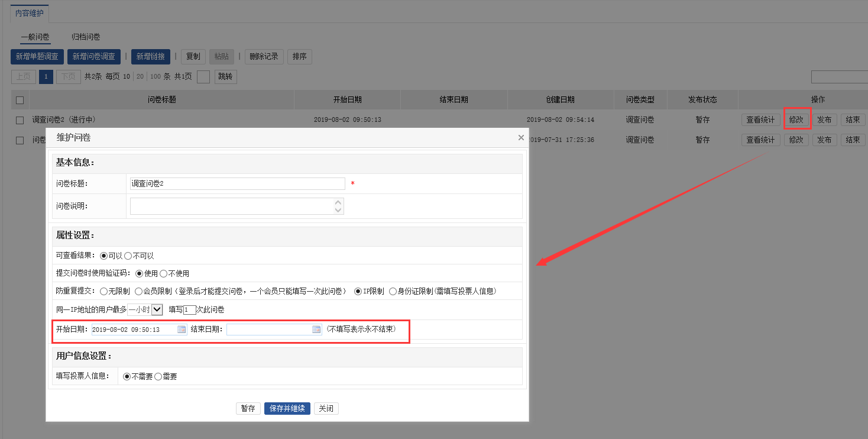The image size is (868, 439).
Task: Choose 身份证限制 radio option
Action: (393, 291)
